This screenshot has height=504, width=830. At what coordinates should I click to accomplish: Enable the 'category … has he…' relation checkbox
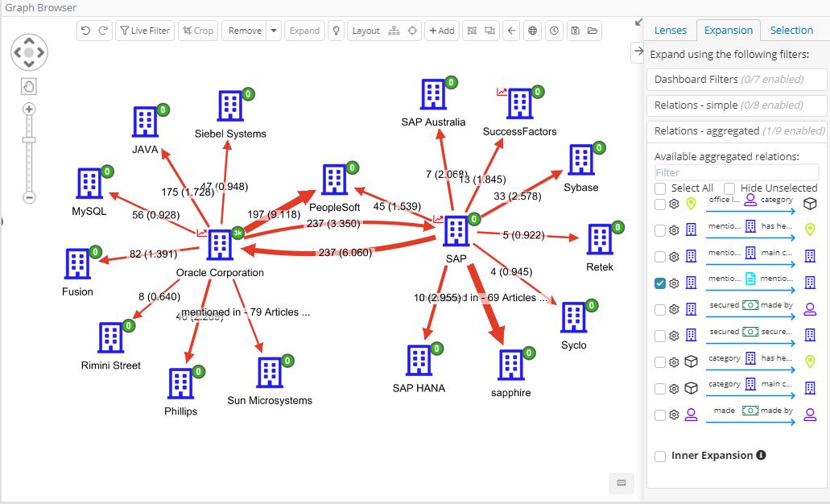tap(660, 362)
